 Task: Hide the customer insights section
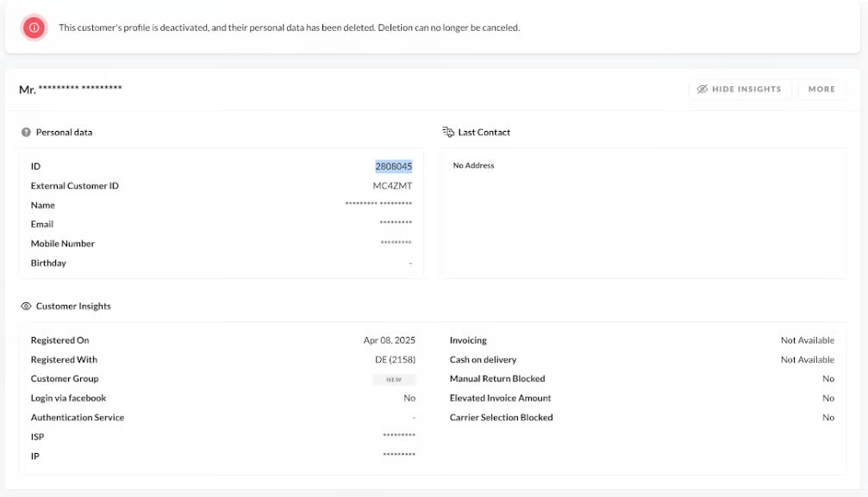(x=740, y=89)
